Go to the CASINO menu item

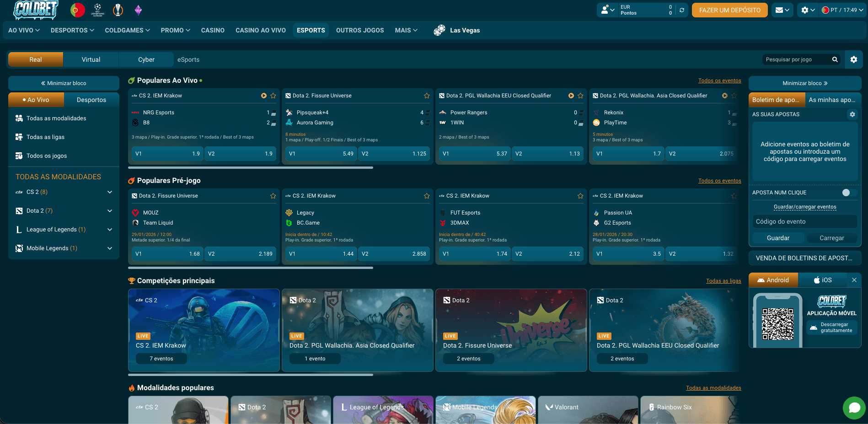click(213, 30)
